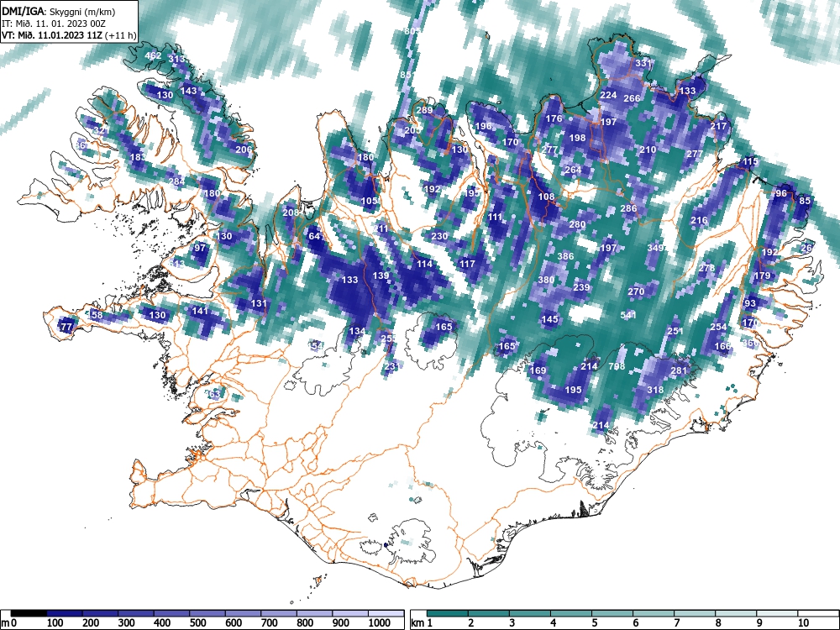Click visibility value 143 in the Westfjords
The width and height of the screenshot is (840, 630).
[x=188, y=91]
